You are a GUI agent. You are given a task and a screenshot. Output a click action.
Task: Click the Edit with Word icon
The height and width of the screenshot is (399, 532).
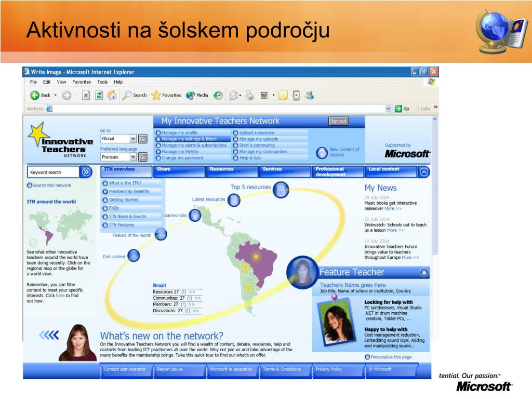pos(264,96)
